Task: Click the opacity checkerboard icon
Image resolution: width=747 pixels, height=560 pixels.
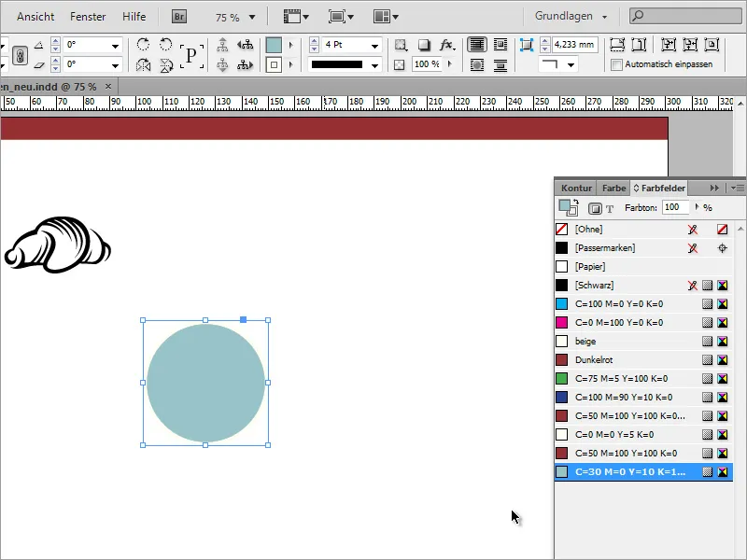Action: 400,64
